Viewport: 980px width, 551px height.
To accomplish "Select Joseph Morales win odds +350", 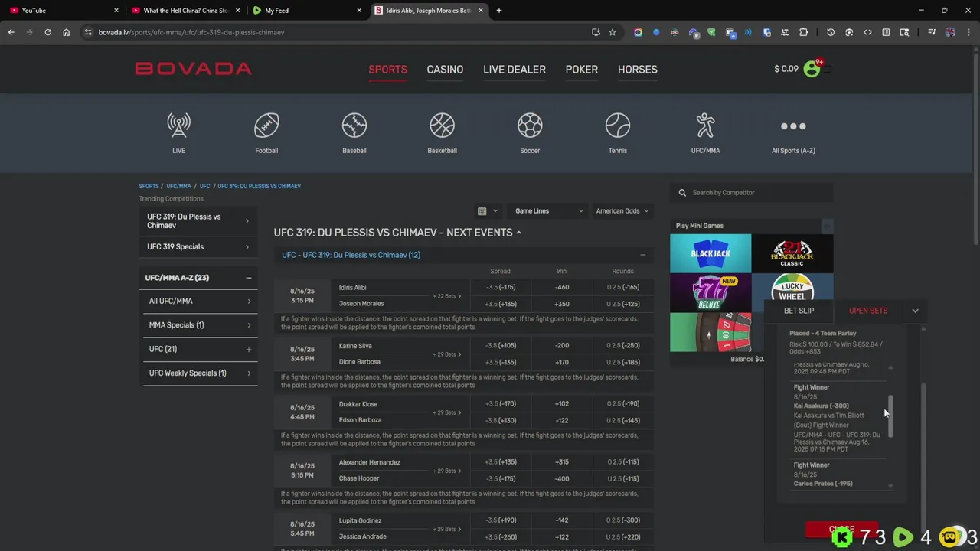I will (562, 304).
